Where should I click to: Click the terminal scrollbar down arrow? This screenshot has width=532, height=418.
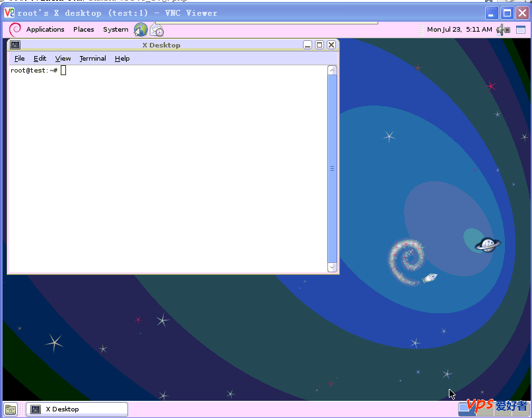click(332, 267)
